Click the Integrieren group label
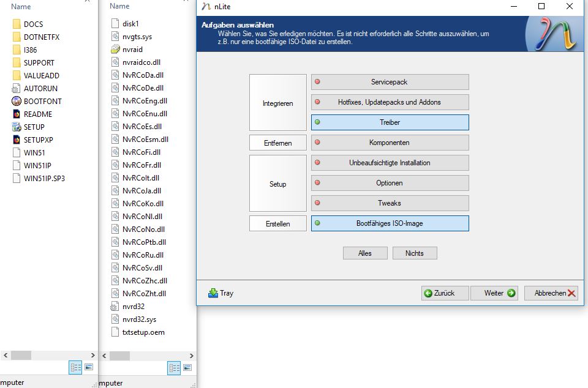This screenshot has height=388, width=588. click(278, 103)
